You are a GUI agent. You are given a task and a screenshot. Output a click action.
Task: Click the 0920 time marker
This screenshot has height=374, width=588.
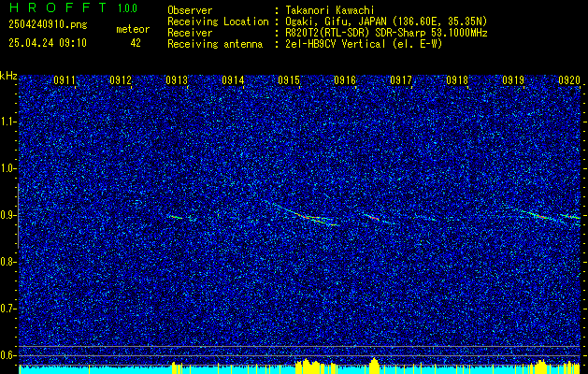pos(569,79)
